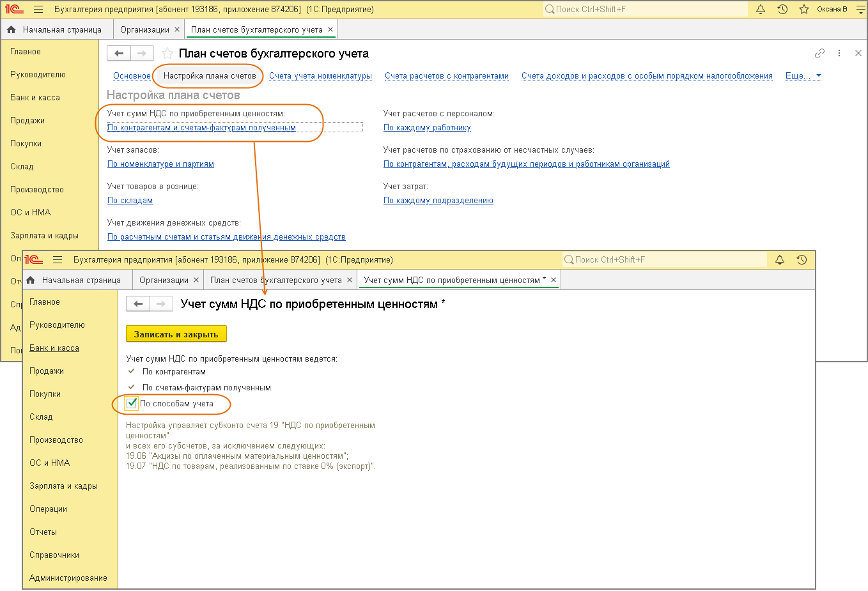Click home icon of Начальная страница in lower window
The image size is (868, 591).
(30, 280)
